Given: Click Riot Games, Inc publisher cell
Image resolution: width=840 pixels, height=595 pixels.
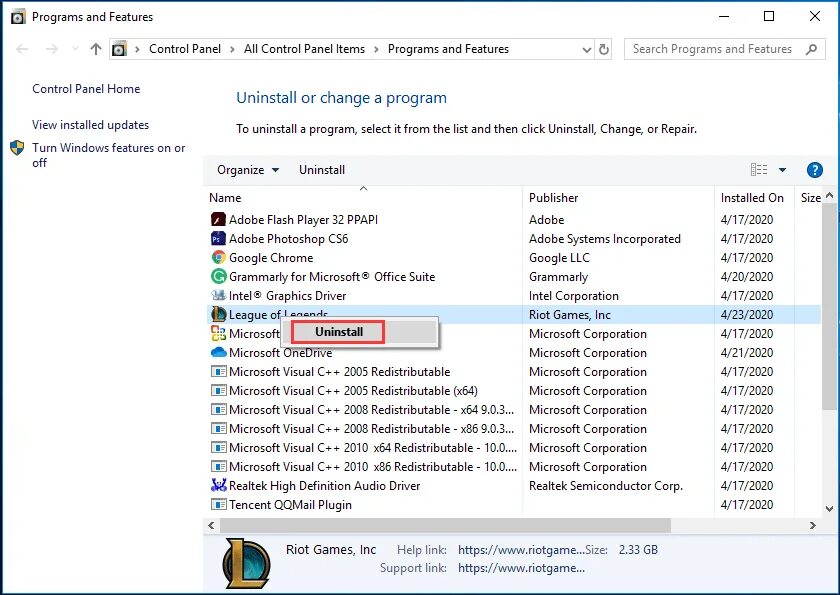Looking at the screenshot, I should 569,315.
